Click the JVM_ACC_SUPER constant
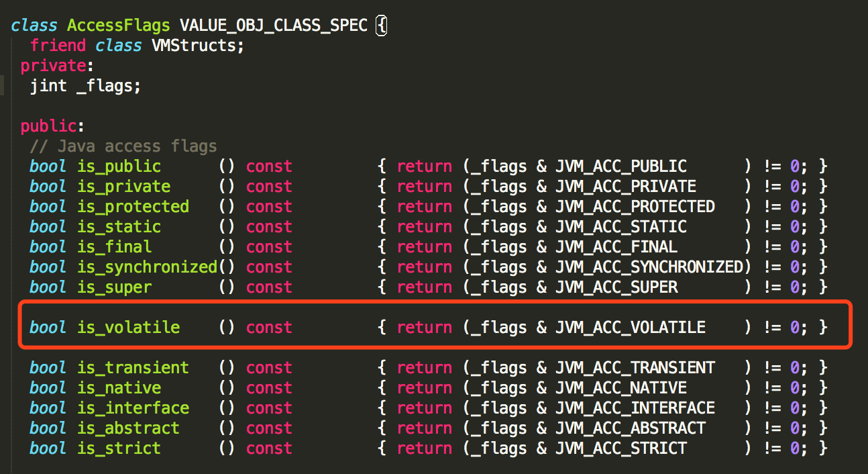 click(616, 287)
